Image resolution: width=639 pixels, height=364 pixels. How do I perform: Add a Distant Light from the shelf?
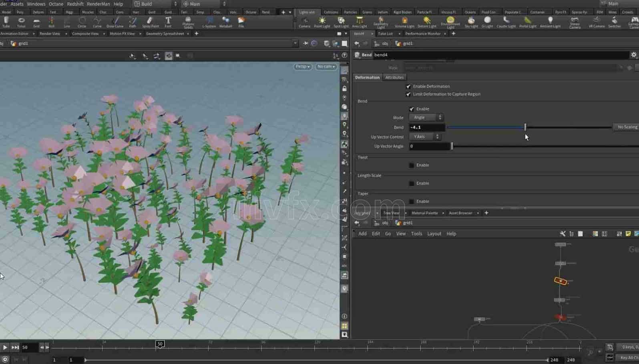pos(427,22)
